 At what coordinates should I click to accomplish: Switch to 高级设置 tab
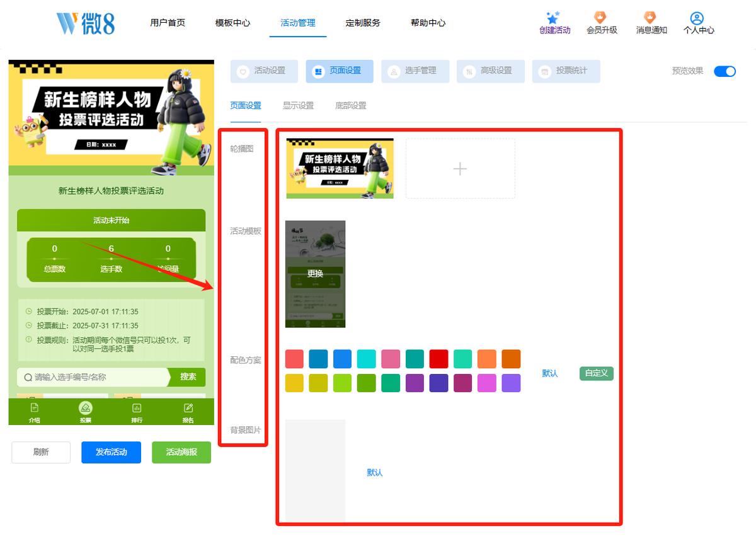[491, 71]
